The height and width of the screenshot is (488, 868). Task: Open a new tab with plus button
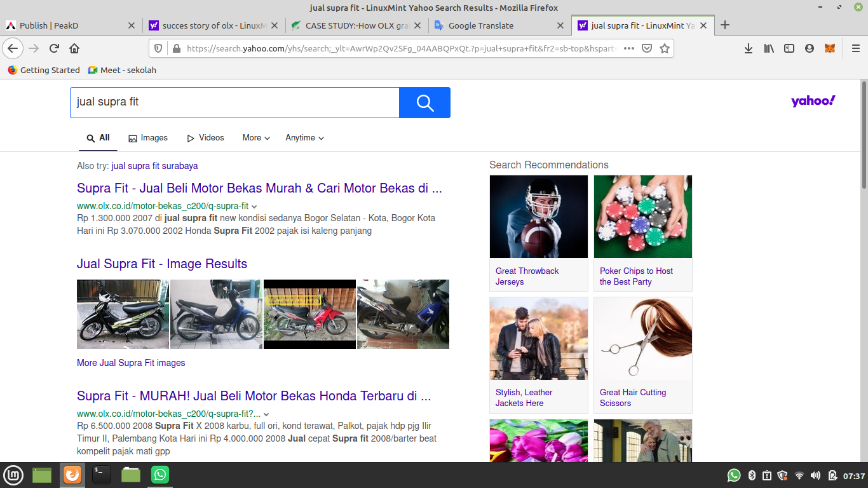pyautogui.click(x=725, y=25)
